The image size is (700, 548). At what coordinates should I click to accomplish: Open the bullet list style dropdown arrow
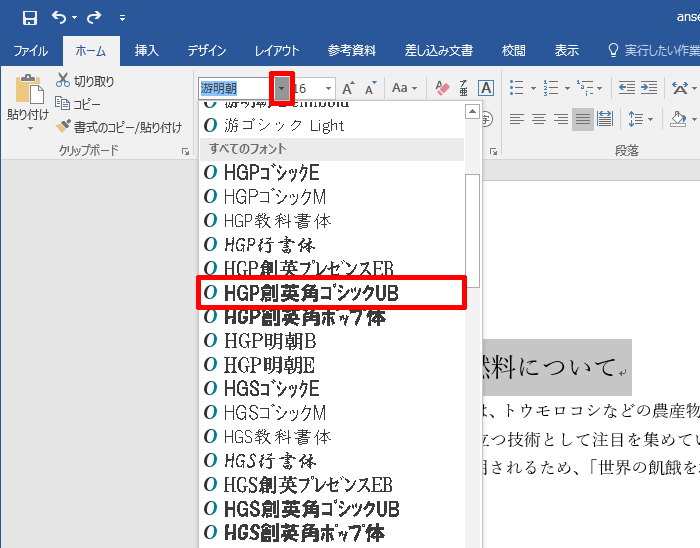click(533, 88)
